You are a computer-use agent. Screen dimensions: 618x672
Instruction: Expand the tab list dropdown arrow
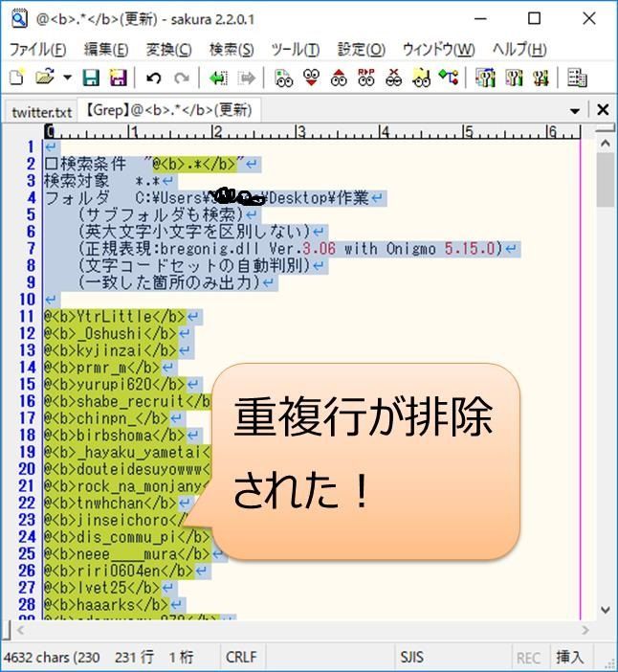(575, 111)
